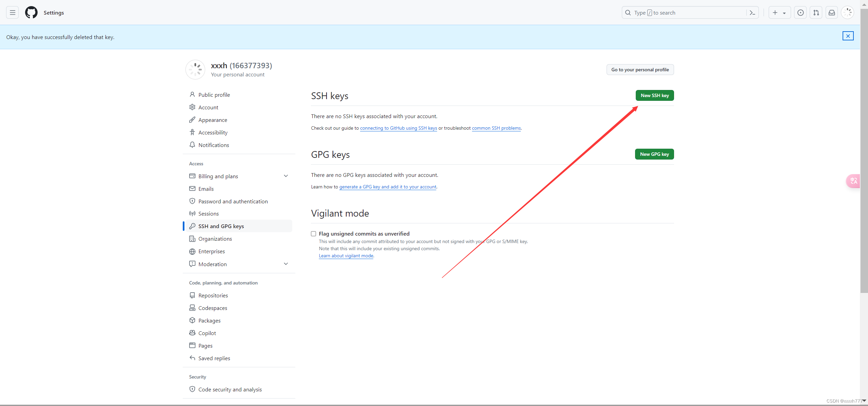Expand the Billing and plans section

286,176
